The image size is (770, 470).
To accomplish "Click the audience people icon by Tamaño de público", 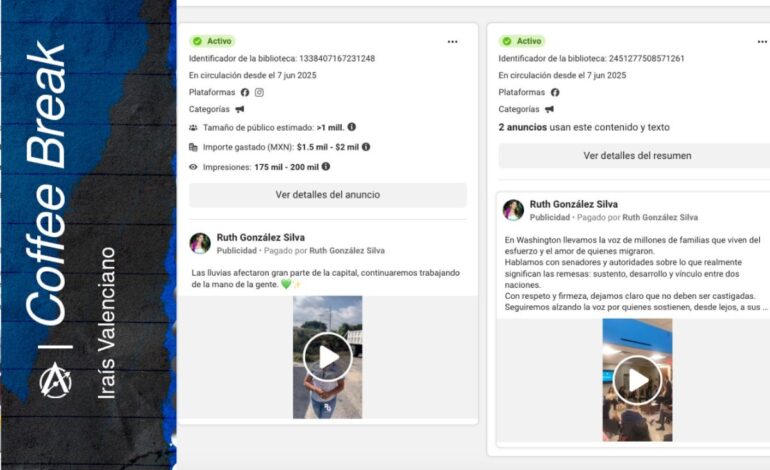I will (x=193, y=128).
